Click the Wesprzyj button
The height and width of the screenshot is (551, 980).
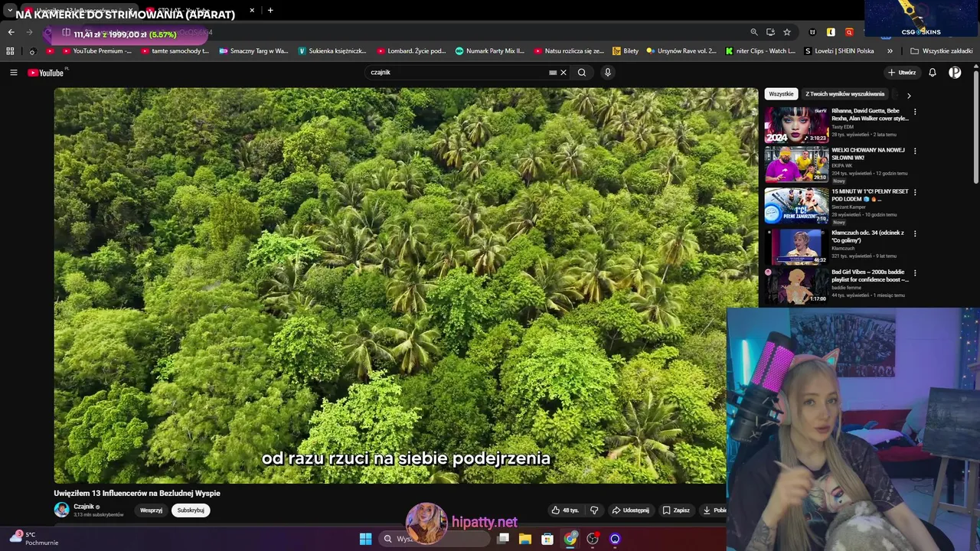(x=151, y=510)
